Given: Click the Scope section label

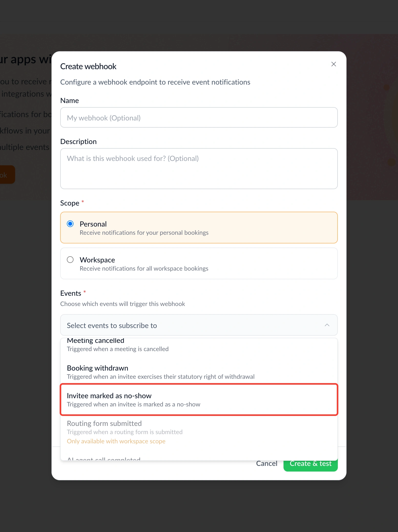Looking at the screenshot, I should (70, 203).
